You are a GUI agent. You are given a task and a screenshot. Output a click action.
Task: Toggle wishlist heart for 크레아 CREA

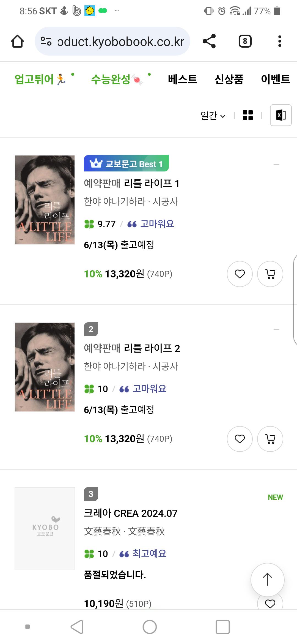point(270,604)
